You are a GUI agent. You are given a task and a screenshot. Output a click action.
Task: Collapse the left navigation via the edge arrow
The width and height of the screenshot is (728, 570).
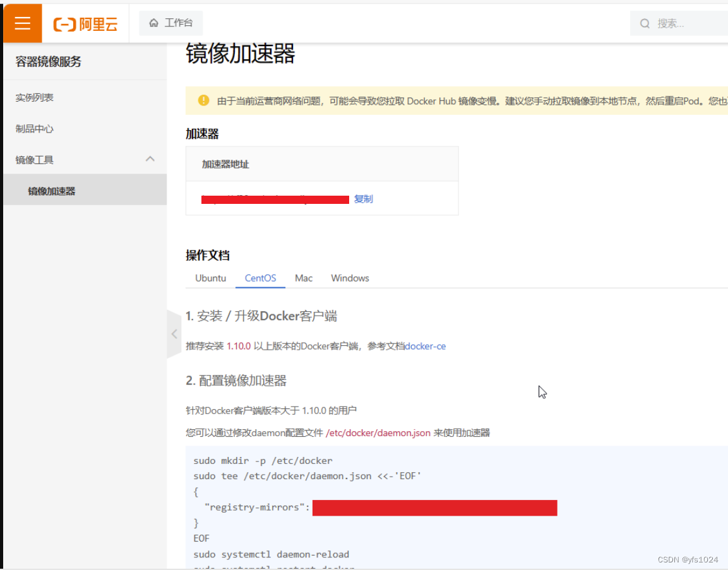[174, 334]
